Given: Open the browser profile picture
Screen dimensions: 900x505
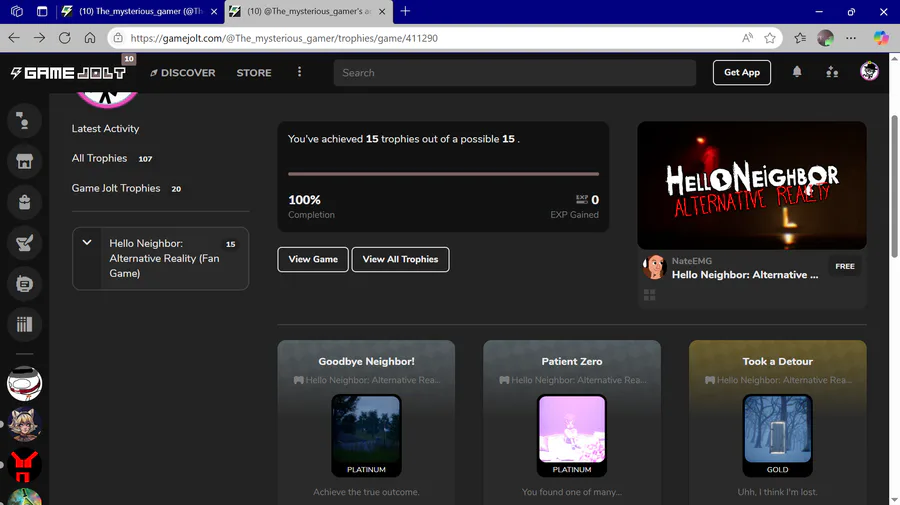Looking at the screenshot, I should coord(825,38).
